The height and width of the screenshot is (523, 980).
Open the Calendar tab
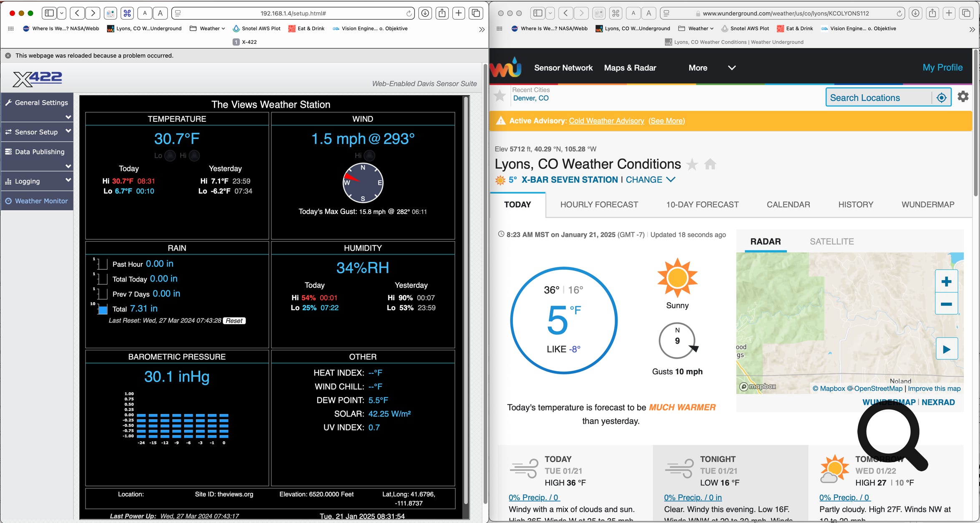(x=788, y=204)
